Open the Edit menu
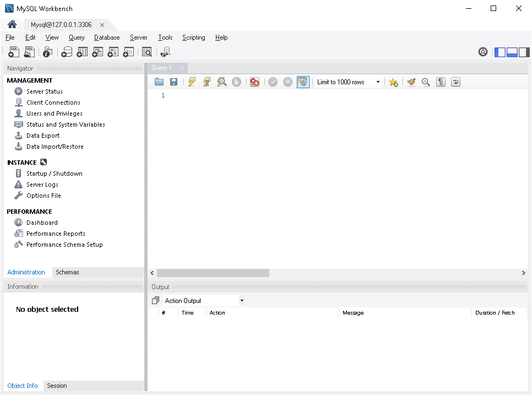 point(30,37)
